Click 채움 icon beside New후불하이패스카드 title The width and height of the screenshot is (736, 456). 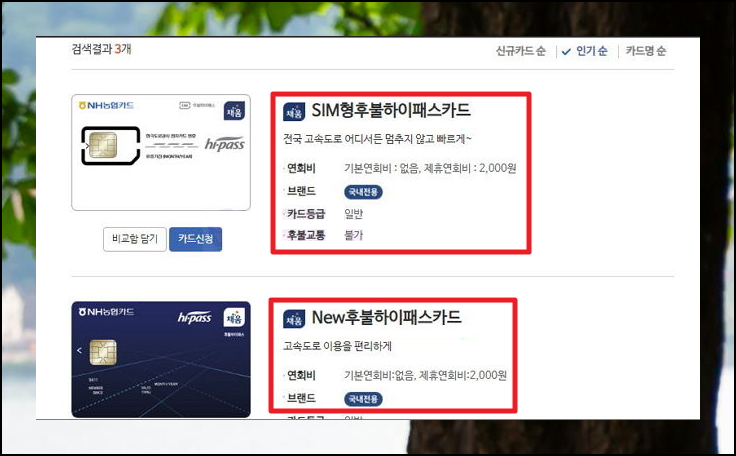click(x=294, y=319)
